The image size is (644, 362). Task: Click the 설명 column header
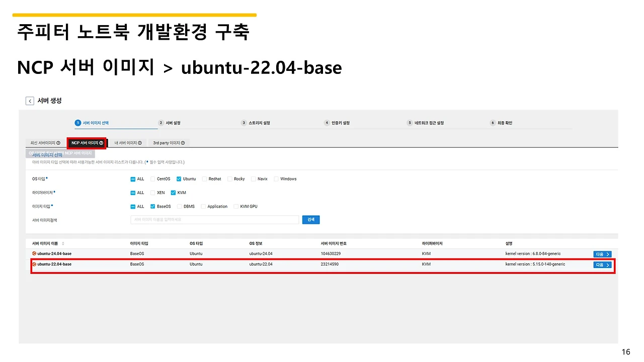click(x=509, y=243)
